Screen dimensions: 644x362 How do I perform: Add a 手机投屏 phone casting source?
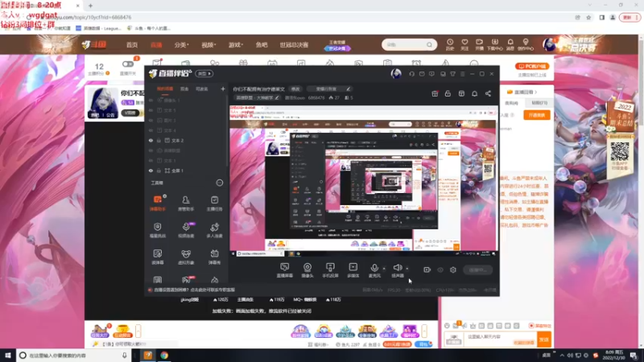pyautogui.click(x=330, y=270)
